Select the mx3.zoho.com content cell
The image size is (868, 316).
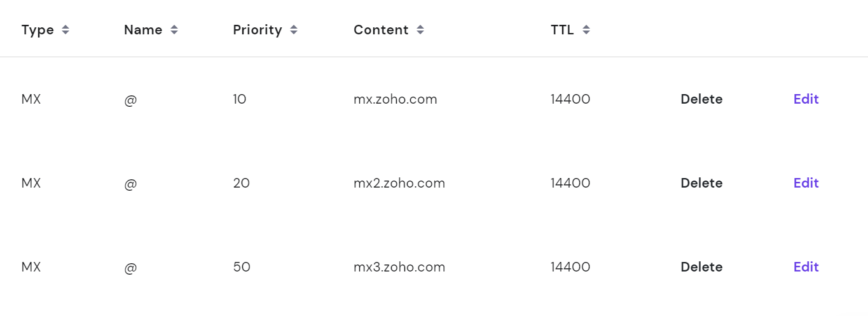click(399, 267)
